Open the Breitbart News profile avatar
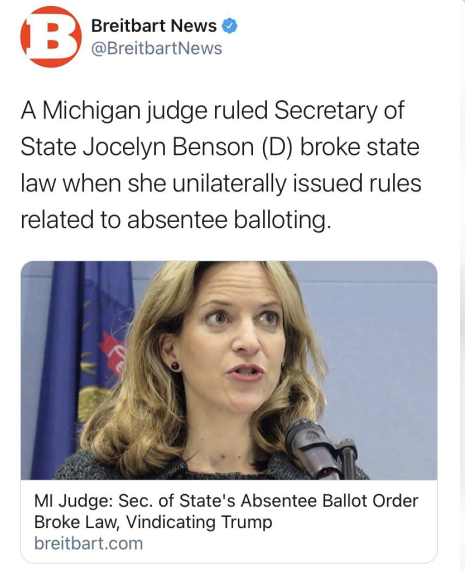465x571 pixels. pos(51,36)
